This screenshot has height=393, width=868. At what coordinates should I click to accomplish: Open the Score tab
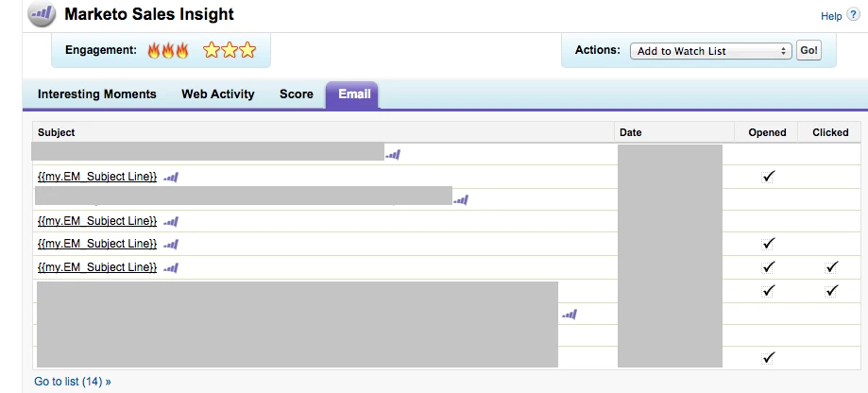click(x=297, y=94)
